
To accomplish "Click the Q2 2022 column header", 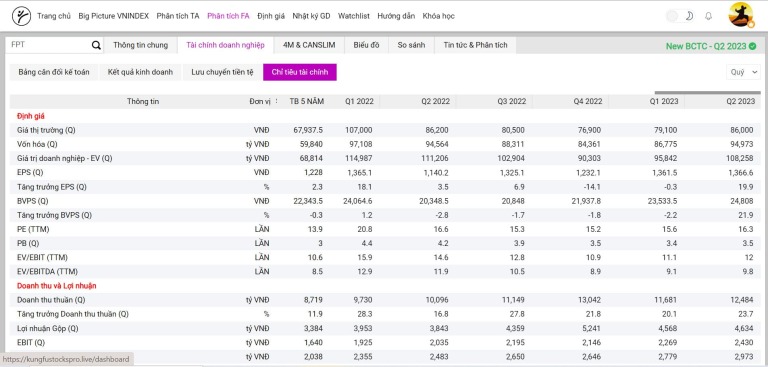I will coord(435,101).
